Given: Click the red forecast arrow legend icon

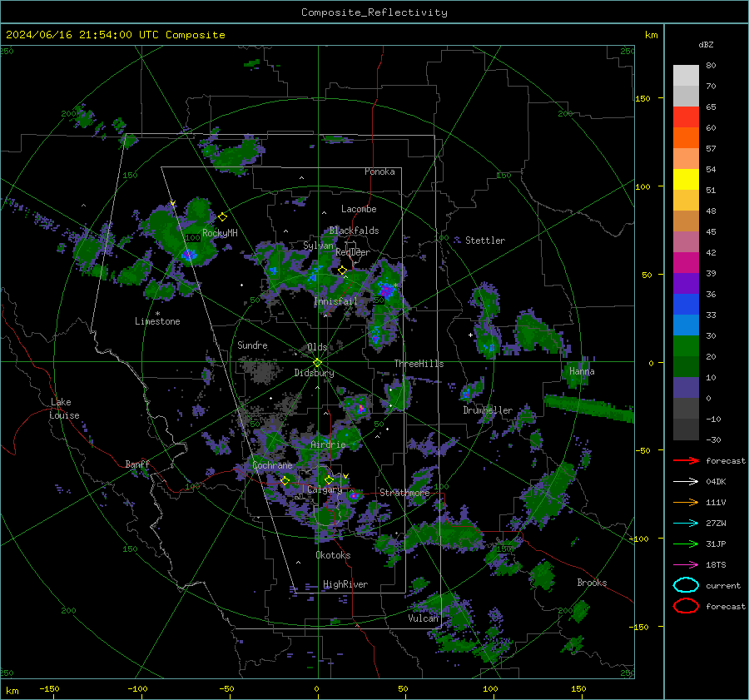Looking at the screenshot, I should 686,460.
